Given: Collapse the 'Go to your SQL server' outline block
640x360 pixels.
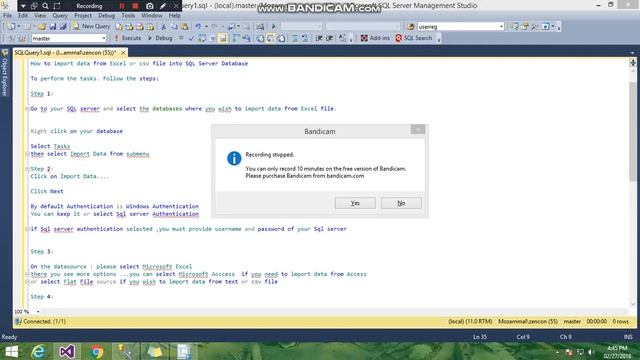Looking at the screenshot, I should coord(27,109).
